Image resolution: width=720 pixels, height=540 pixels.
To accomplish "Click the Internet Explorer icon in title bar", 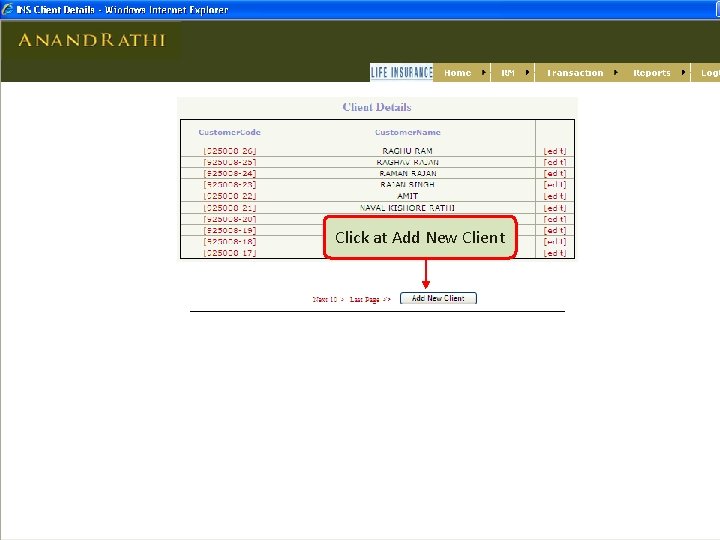I will (7, 9).
